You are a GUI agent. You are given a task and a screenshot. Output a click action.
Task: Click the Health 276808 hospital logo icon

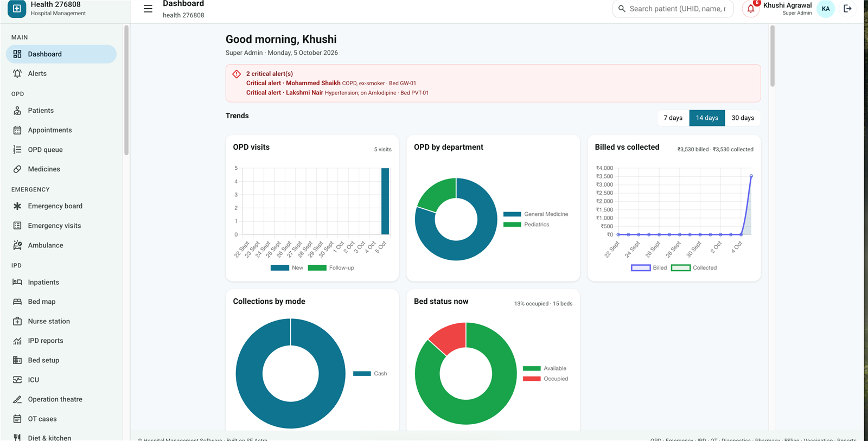tap(17, 9)
